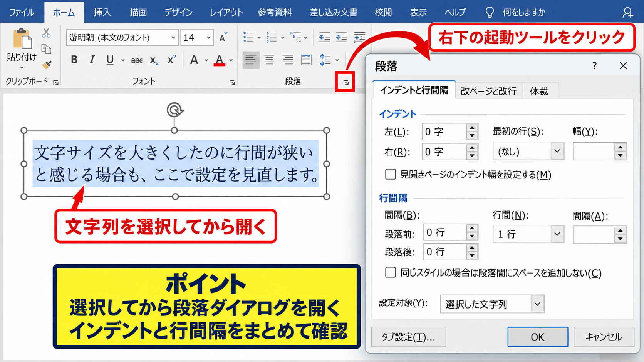Viewport: 644px width, 362px height.
Task: Click the bullet list icon
Action: (x=248, y=37)
